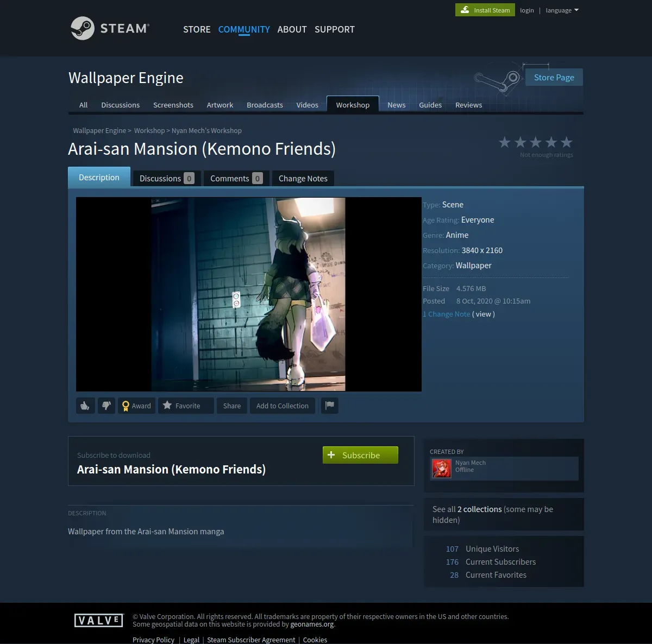Click the wallpaper preview image
The image size is (652, 644).
point(249,294)
